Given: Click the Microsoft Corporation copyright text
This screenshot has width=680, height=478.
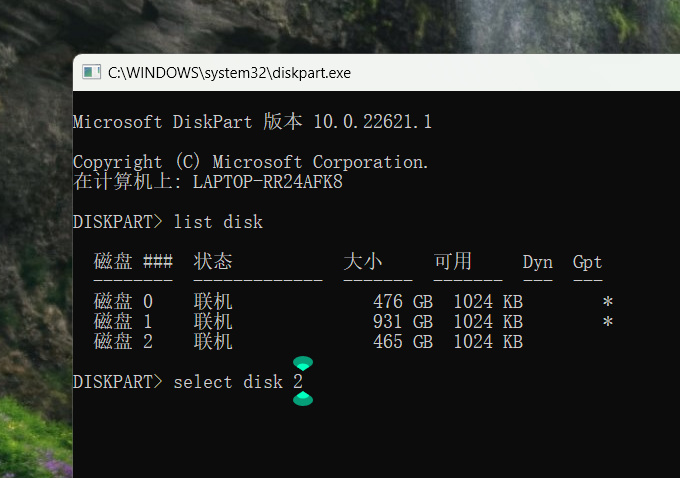Looking at the screenshot, I should (250, 162).
